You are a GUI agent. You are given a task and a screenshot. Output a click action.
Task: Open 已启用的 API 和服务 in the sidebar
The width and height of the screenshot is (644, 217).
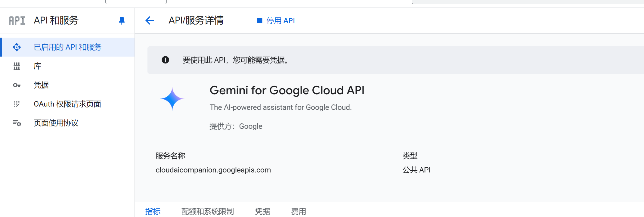coord(68,47)
